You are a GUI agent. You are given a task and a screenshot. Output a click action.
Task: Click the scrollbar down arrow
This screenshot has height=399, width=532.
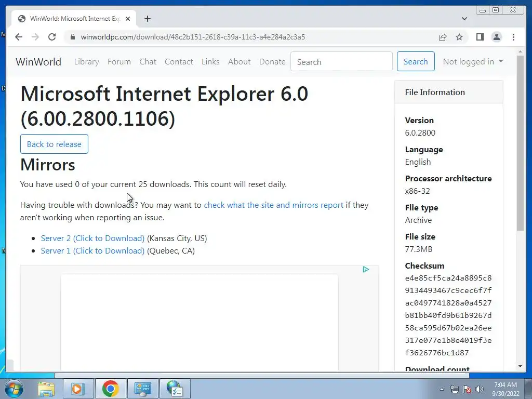click(520, 366)
